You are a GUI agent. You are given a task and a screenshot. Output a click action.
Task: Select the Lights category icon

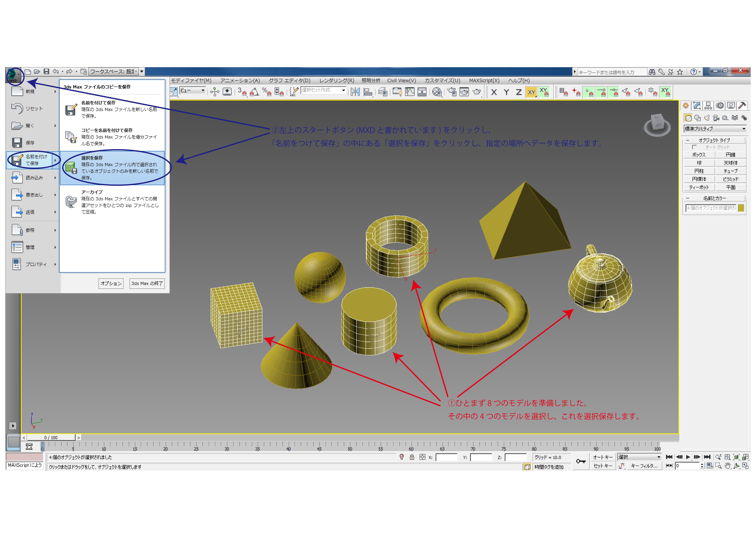tap(707, 118)
